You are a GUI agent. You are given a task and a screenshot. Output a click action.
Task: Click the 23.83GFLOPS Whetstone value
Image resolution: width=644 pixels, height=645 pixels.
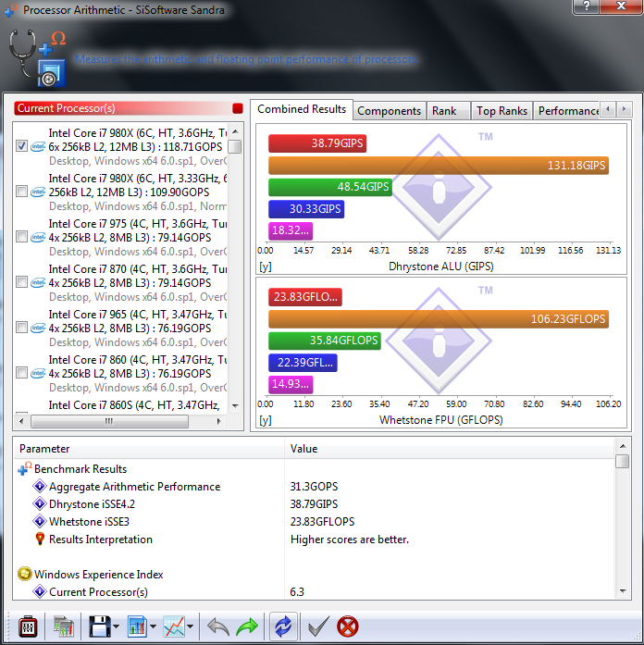pos(322,522)
